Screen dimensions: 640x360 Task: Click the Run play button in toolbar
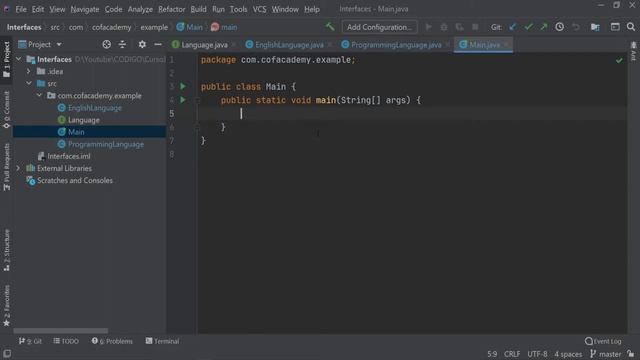[x=428, y=27]
